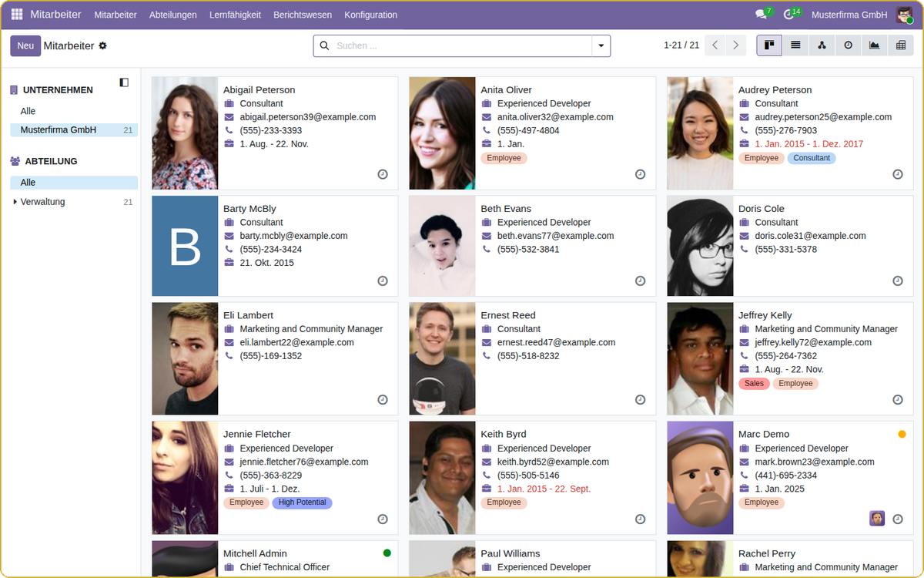Open the search options dropdown arrow
Viewport: 924px width, 578px height.
[x=601, y=46]
